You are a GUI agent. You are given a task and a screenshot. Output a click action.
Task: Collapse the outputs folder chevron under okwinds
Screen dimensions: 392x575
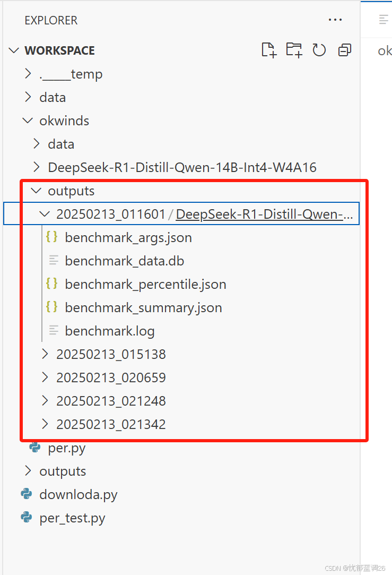point(36,190)
